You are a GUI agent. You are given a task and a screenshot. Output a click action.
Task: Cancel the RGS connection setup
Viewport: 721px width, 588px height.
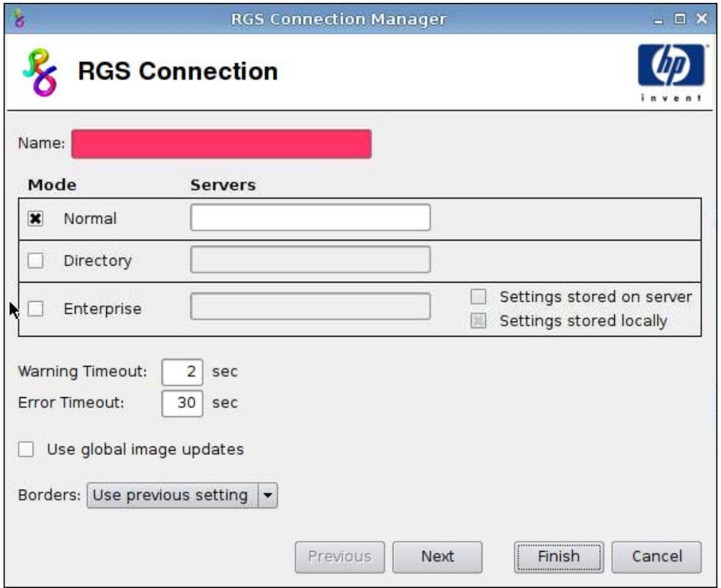coord(657,557)
